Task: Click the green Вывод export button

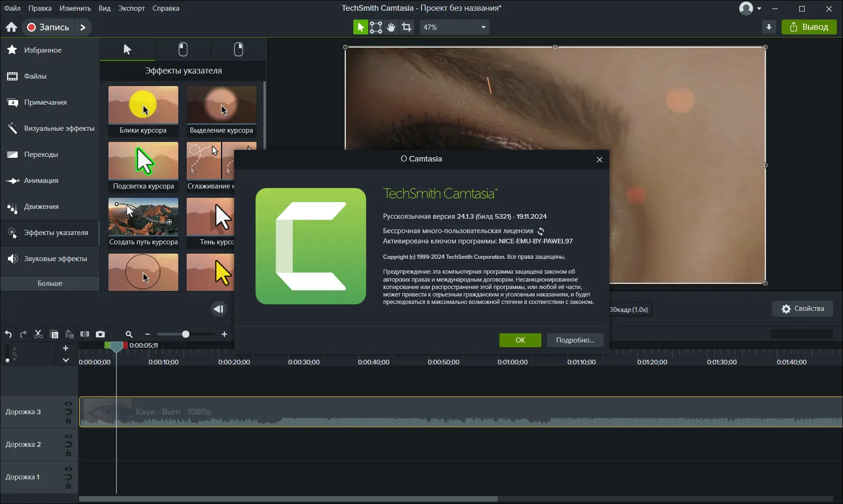Action: click(809, 27)
